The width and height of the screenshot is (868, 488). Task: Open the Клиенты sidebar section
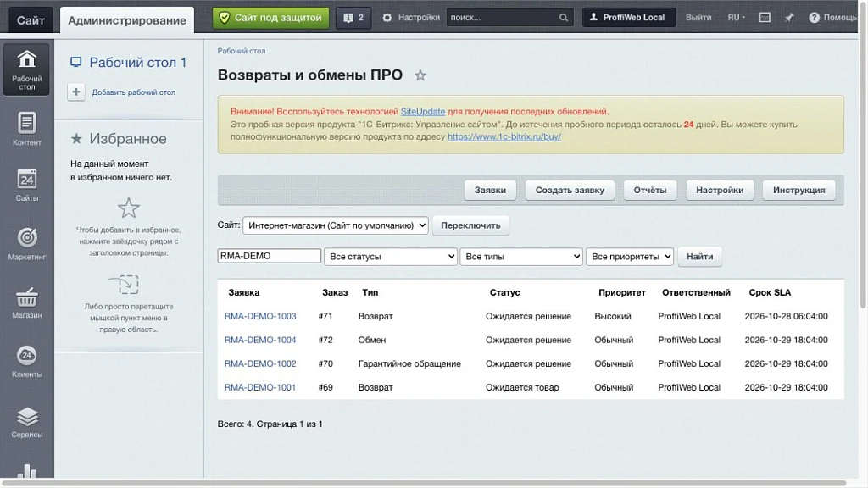(x=26, y=361)
